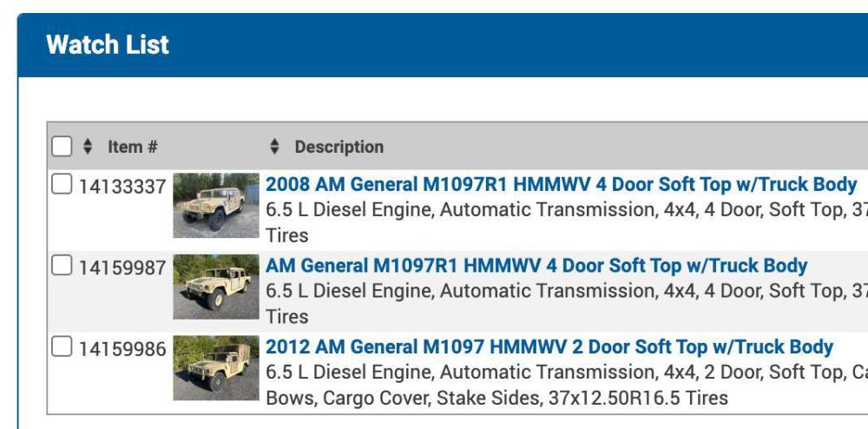The width and height of the screenshot is (868, 429).
Task: Open AM General M1097R1 4 Door listing link
Action: click(536, 266)
